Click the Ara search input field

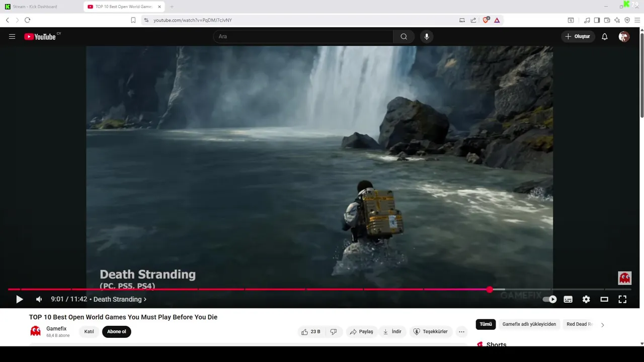[x=303, y=37]
